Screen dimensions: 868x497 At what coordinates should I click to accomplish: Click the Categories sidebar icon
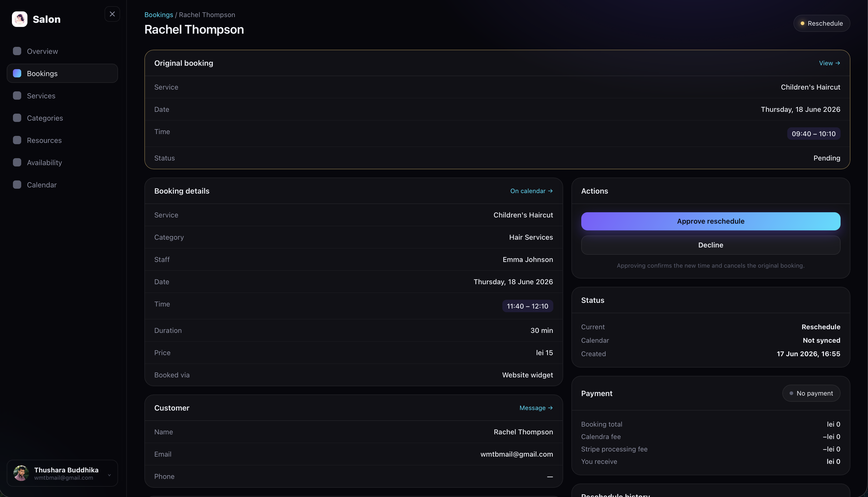click(17, 118)
